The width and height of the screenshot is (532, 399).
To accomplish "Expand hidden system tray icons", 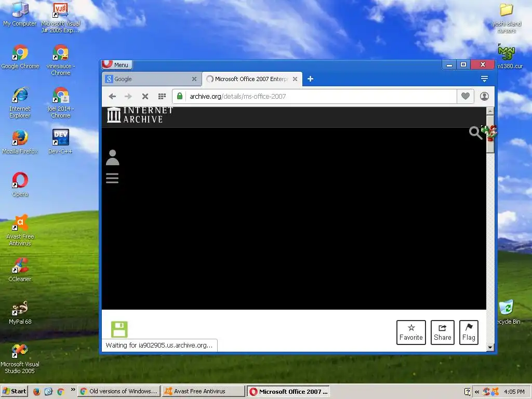I will (x=477, y=392).
